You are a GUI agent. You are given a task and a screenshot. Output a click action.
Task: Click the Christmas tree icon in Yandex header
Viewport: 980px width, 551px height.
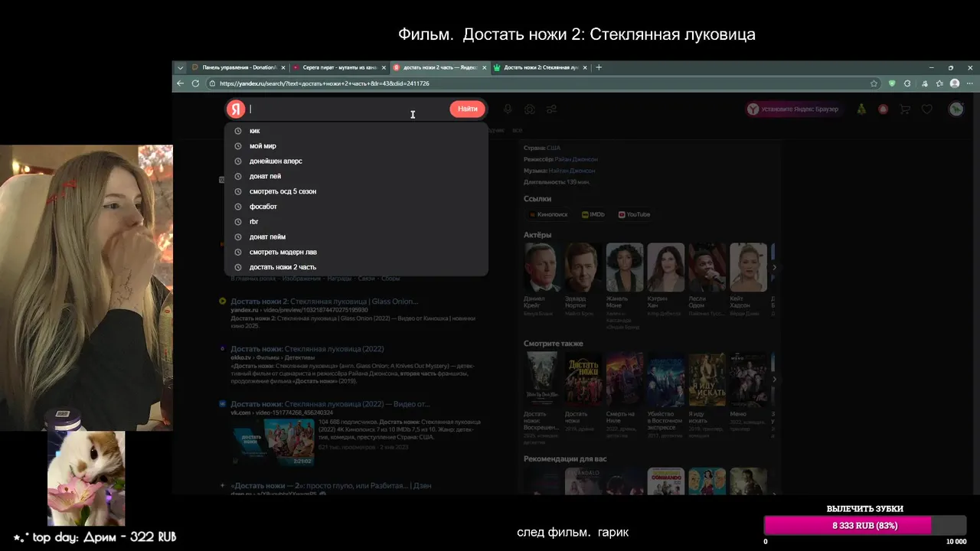(861, 109)
